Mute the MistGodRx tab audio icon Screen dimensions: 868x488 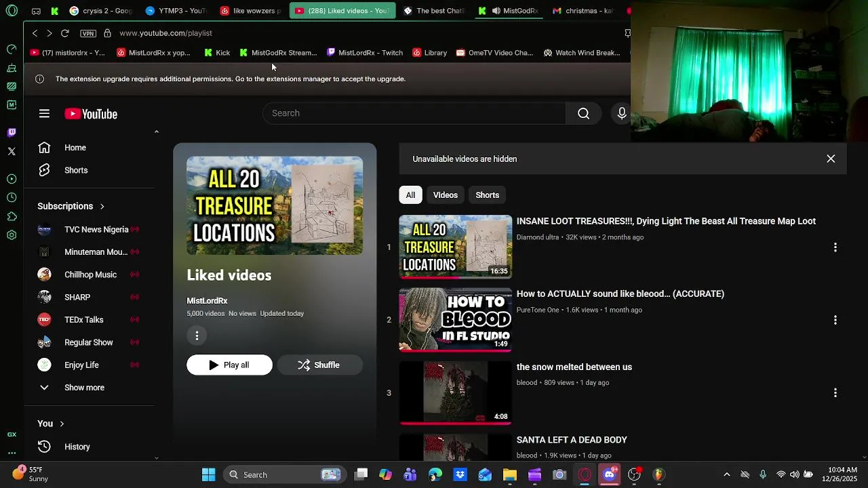pos(496,11)
